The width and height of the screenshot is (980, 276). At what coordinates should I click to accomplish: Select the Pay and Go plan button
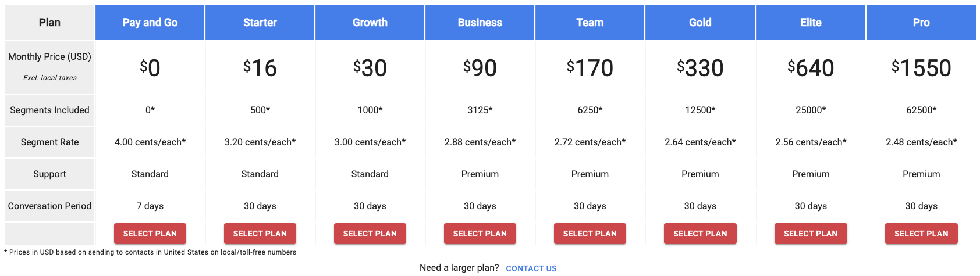[150, 234]
